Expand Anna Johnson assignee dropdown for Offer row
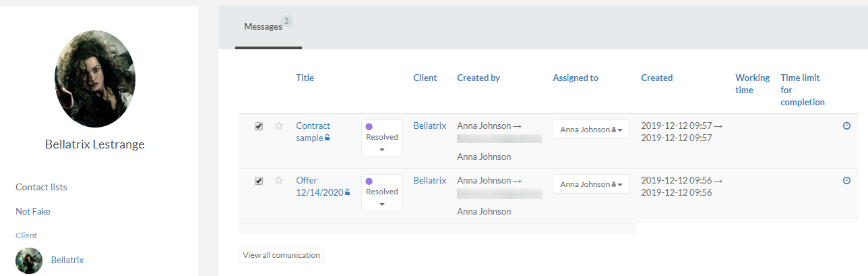The image size is (868, 276). (591, 184)
